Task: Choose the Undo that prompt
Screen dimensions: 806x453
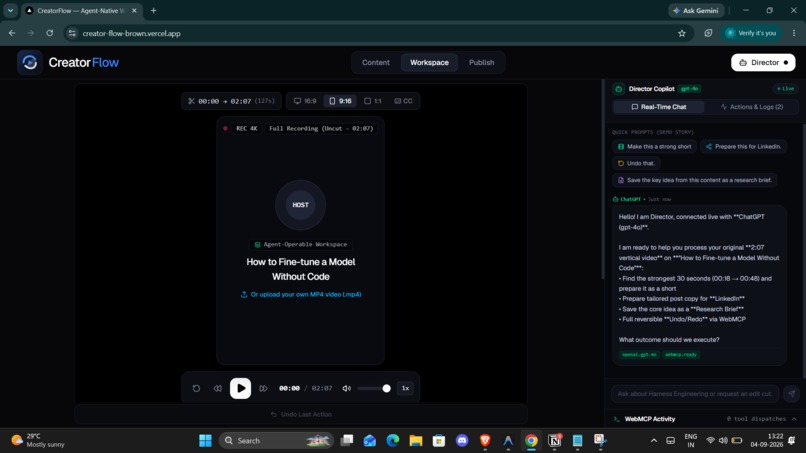Action: point(636,164)
